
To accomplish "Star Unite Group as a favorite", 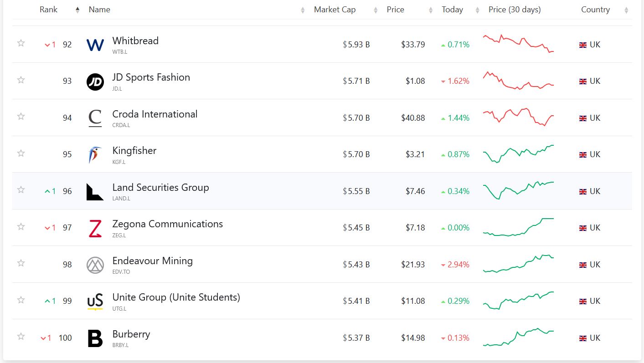I will coord(21,300).
